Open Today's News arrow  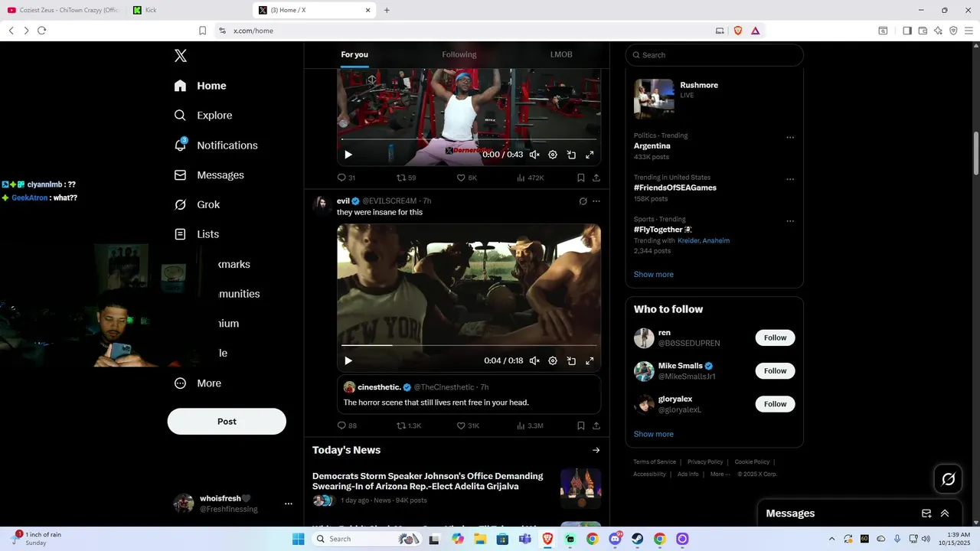[x=596, y=451]
